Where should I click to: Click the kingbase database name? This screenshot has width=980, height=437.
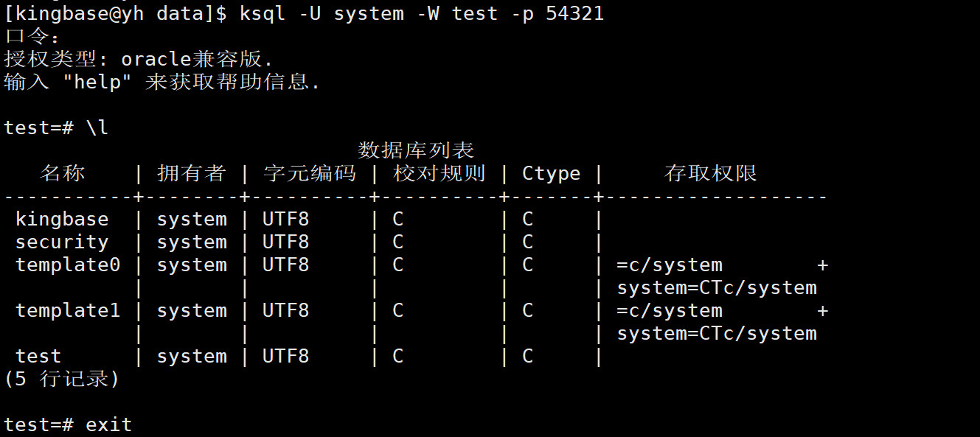pyautogui.click(x=62, y=219)
